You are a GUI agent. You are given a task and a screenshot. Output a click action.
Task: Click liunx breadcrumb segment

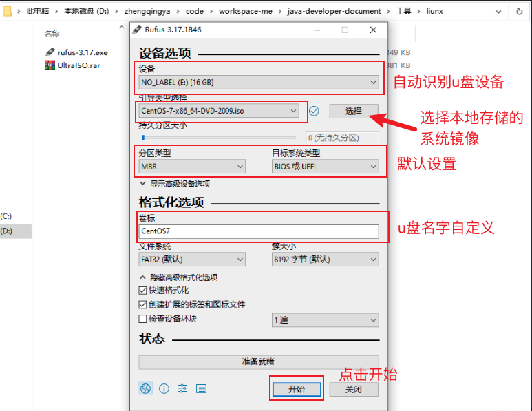435,11
